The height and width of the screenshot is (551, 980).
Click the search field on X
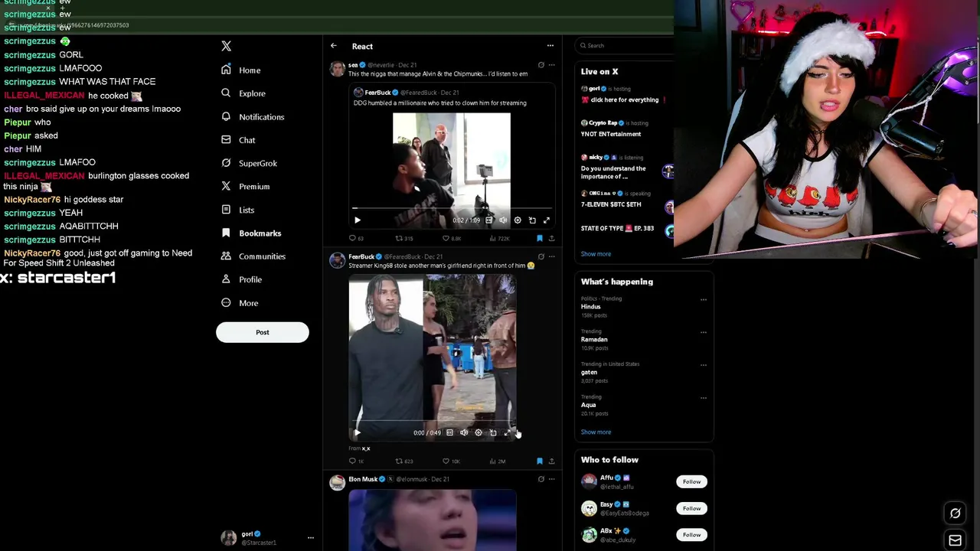(626, 45)
